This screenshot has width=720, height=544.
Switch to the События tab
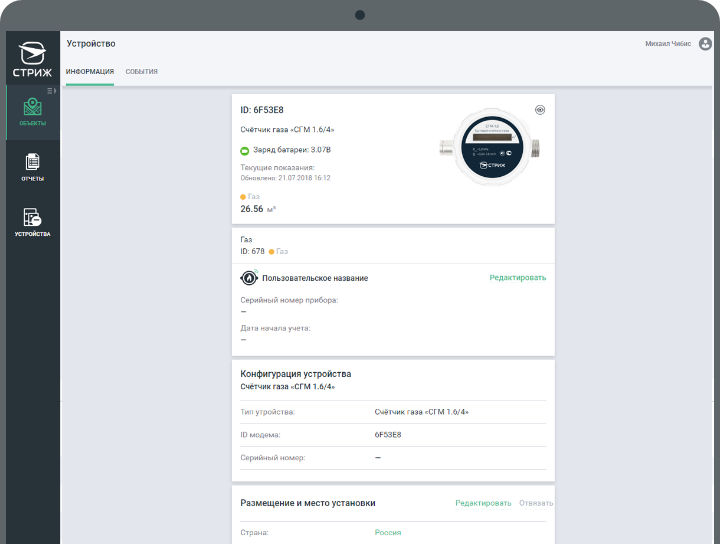[141, 72]
